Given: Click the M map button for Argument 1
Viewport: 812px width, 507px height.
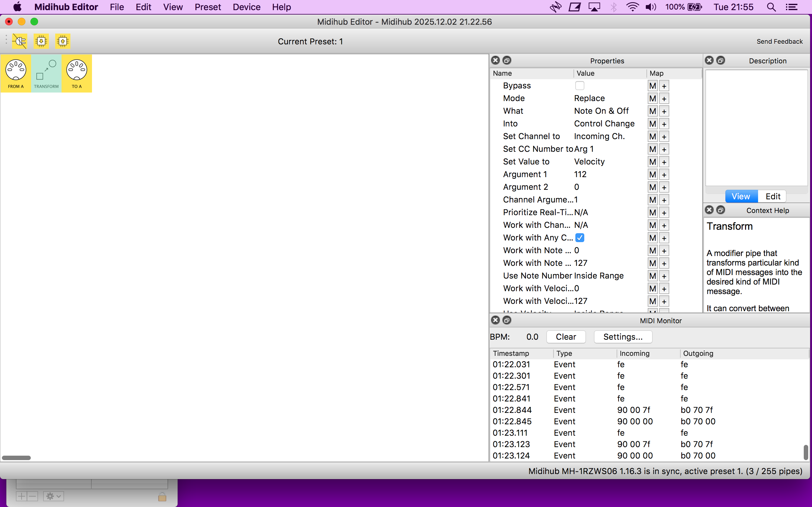Looking at the screenshot, I should coord(652,174).
